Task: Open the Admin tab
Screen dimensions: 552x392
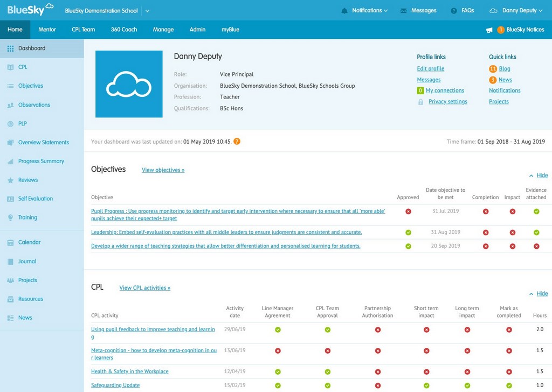Action: [197, 30]
